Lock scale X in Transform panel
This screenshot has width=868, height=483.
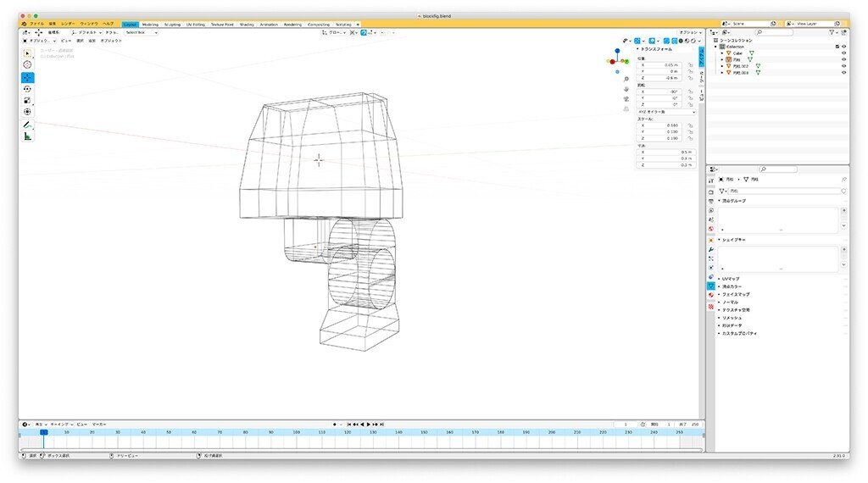(690, 125)
